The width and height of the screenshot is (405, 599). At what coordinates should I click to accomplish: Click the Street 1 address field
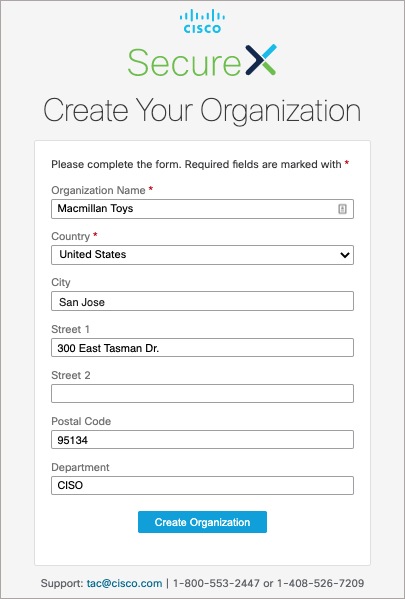click(x=202, y=347)
